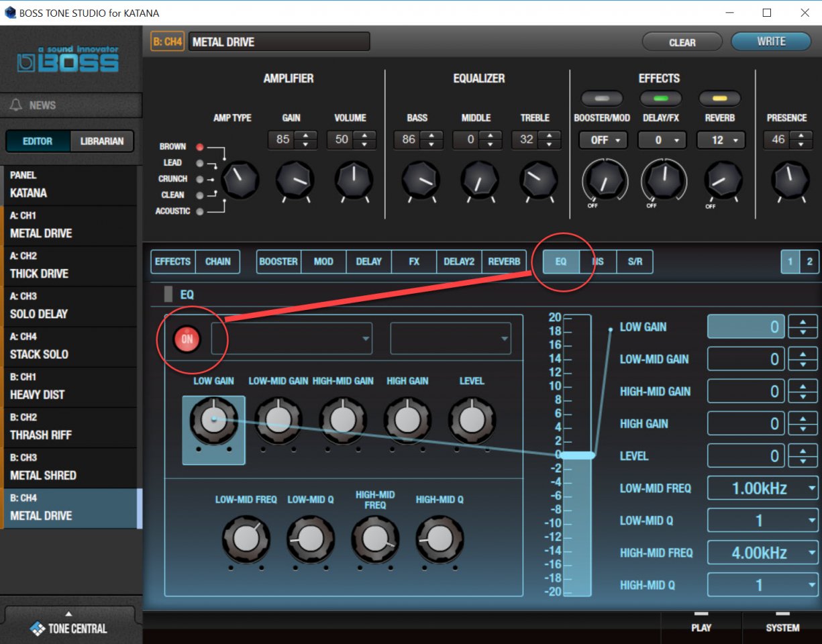This screenshot has width=822, height=644.
Task: Switch to the Delay tab
Action: pyautogui.click(x=369, y=262)
